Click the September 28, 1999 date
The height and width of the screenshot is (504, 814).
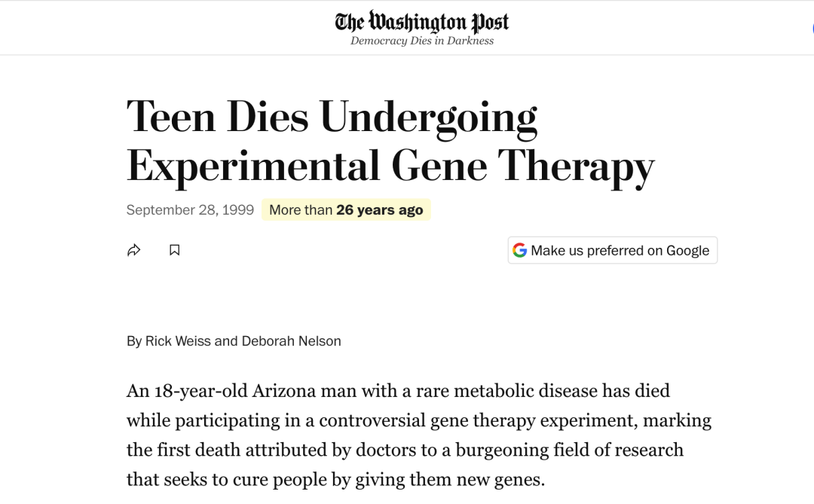(190, 209)
